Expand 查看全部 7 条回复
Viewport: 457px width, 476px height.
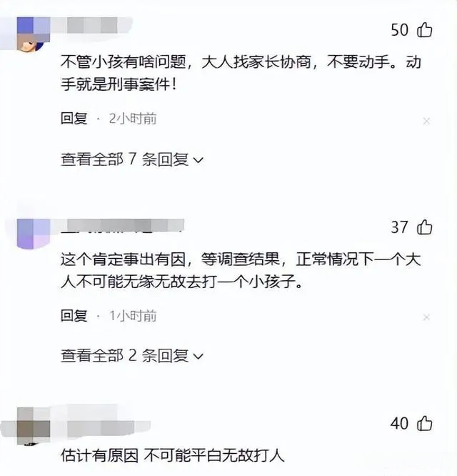point(132,159)
